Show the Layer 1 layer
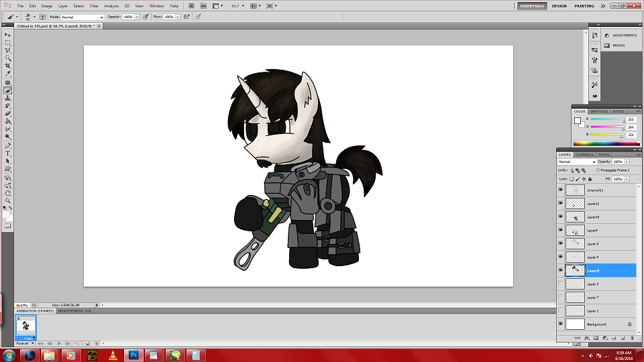Viewport: 644px width, 362px height. [x=561, y=310]
